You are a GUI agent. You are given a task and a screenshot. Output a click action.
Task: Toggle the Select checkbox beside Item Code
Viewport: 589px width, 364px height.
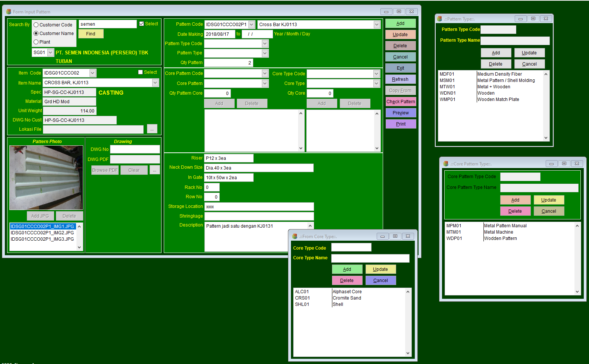(141, 72)
